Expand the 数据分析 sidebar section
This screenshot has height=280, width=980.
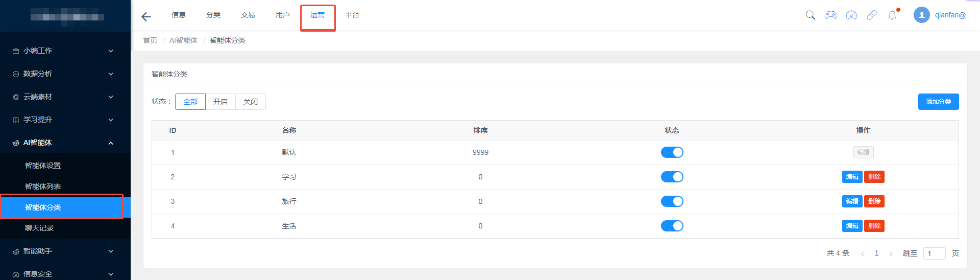(x=62, y=74)
